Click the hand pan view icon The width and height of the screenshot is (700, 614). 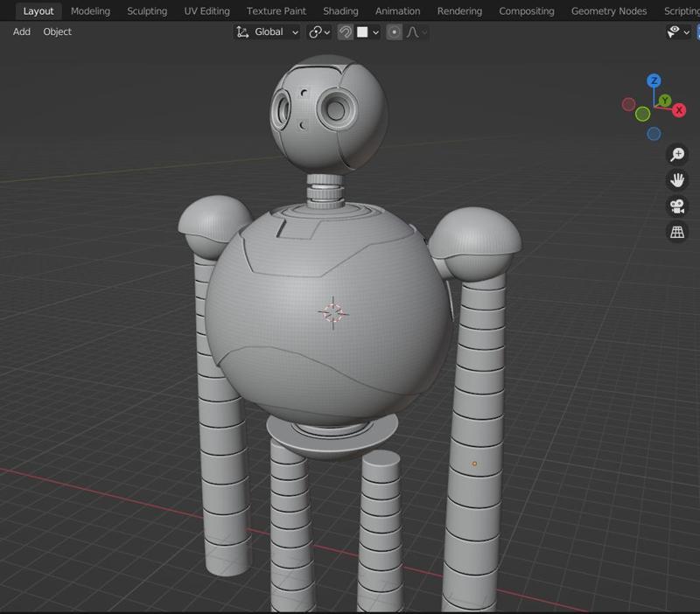click(677, 180)
